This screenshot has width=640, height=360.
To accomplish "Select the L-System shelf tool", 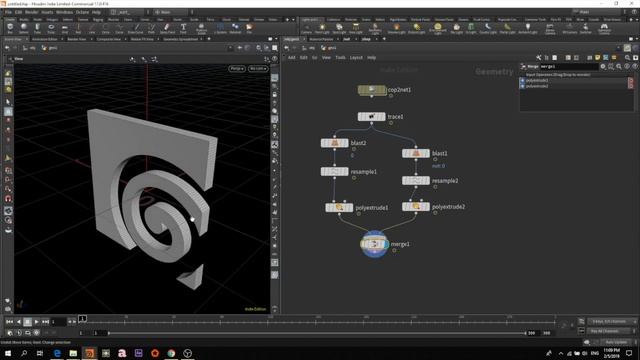I will click(220, 28).
